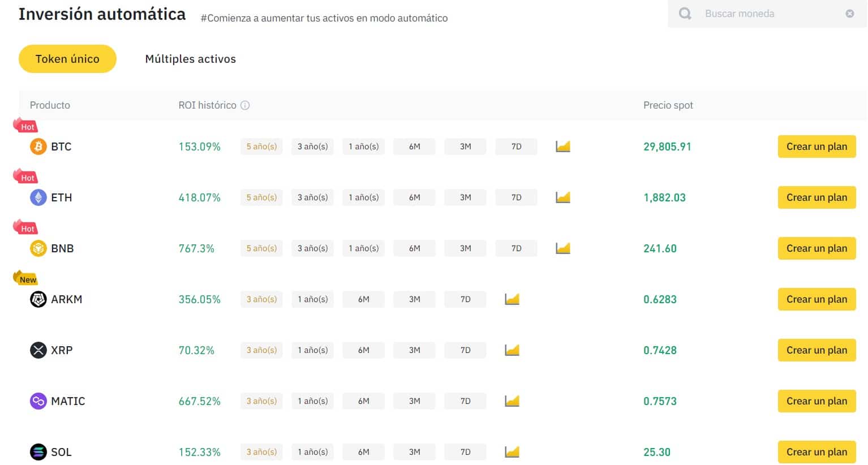Click the SOL coin logo

point(38,452)
